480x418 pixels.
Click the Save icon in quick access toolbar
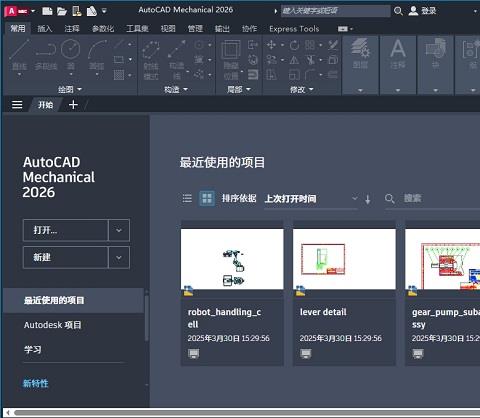[x=77, y=11]
